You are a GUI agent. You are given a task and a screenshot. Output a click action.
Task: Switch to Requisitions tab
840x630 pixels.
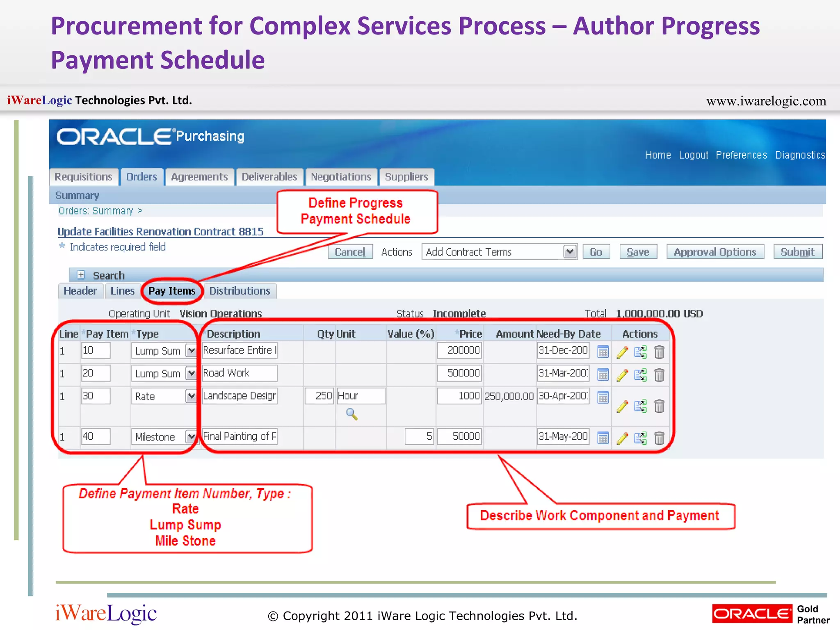click(84, 177)
